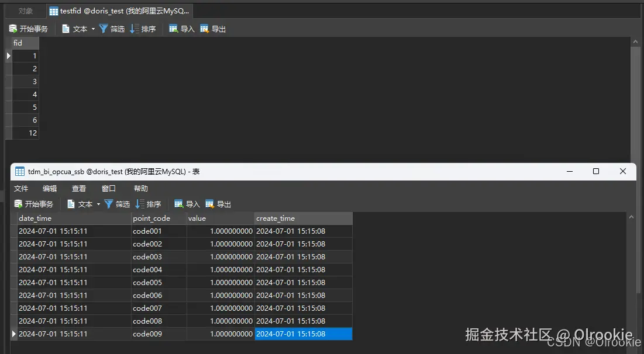Select point_code cell code002

[159, 244]
